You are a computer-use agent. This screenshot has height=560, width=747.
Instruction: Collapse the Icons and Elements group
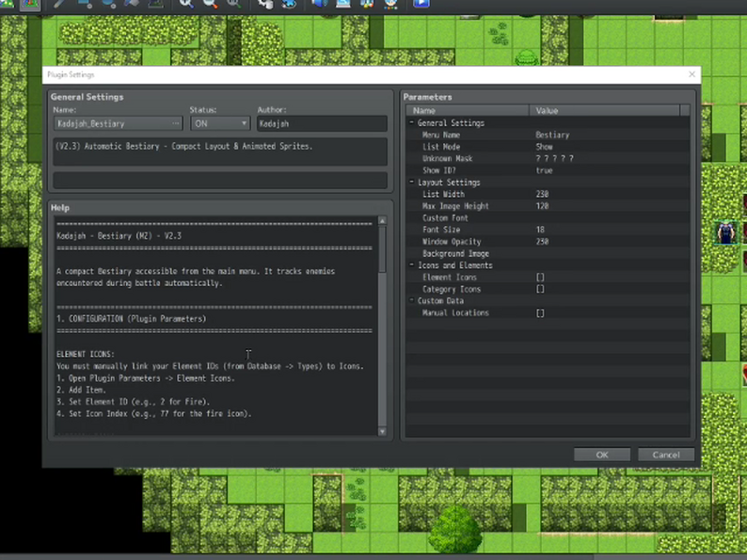tap(412, 265)
